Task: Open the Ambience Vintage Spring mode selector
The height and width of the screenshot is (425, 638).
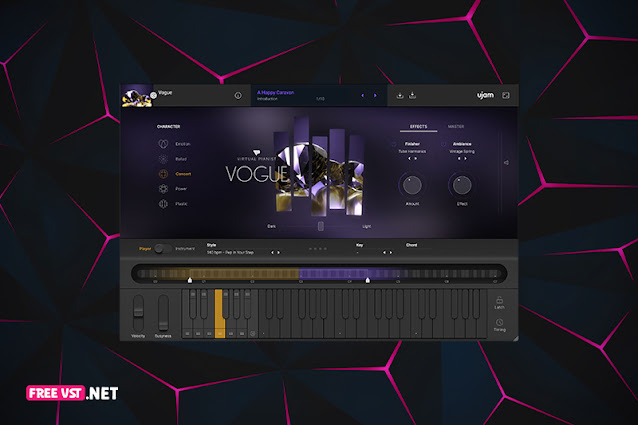Action: (462, 151)
